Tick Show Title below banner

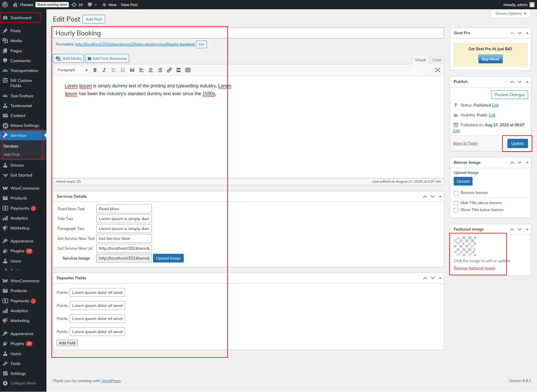(x=456, y=210)
